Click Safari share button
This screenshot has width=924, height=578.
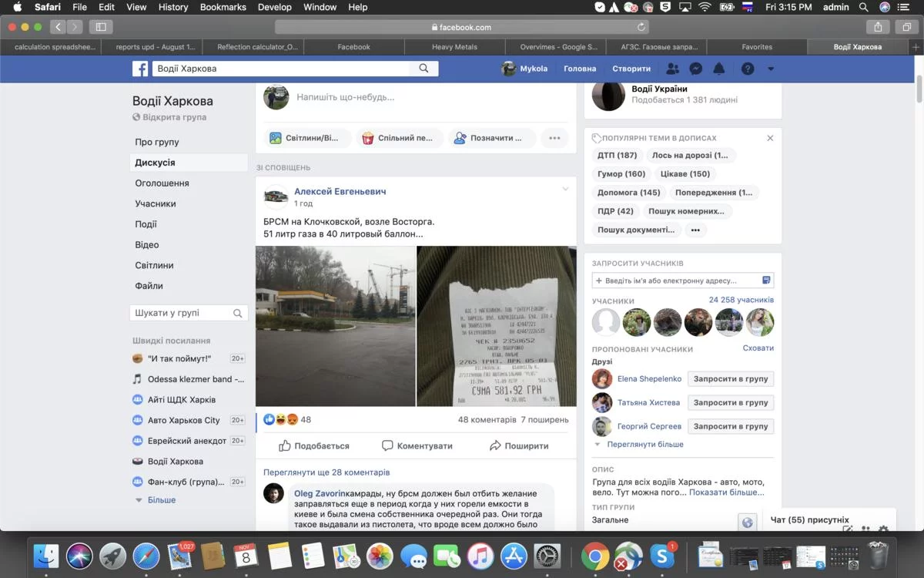coord(878,27)
